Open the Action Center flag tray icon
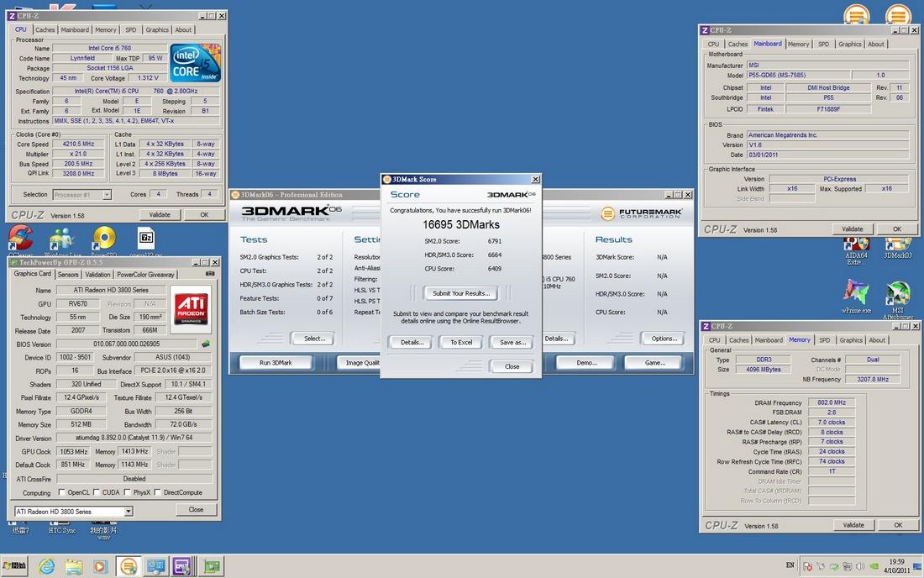The image size is (924, 578). [x=807, y=566]
